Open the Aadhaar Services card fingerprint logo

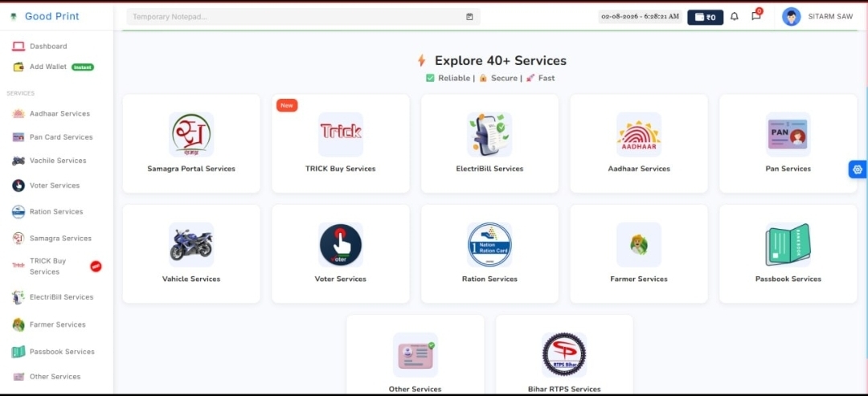point(639,134)
